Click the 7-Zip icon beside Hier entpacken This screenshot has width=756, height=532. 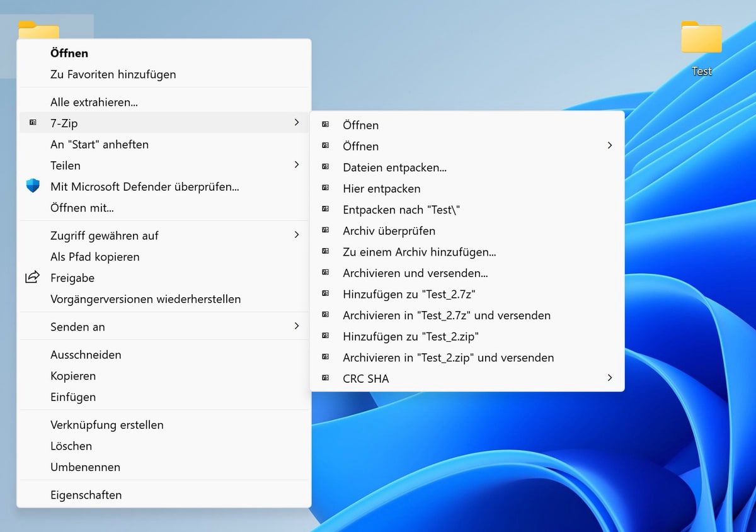(x=325, y=188)
